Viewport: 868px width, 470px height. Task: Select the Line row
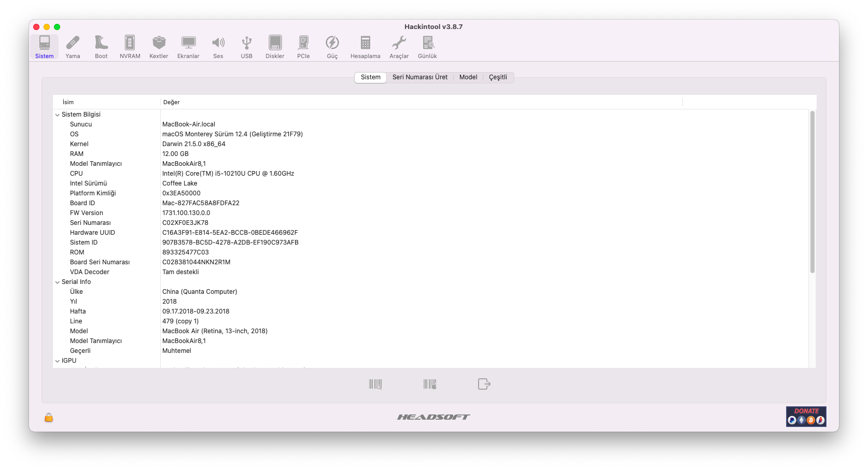[x=431, y=321]
